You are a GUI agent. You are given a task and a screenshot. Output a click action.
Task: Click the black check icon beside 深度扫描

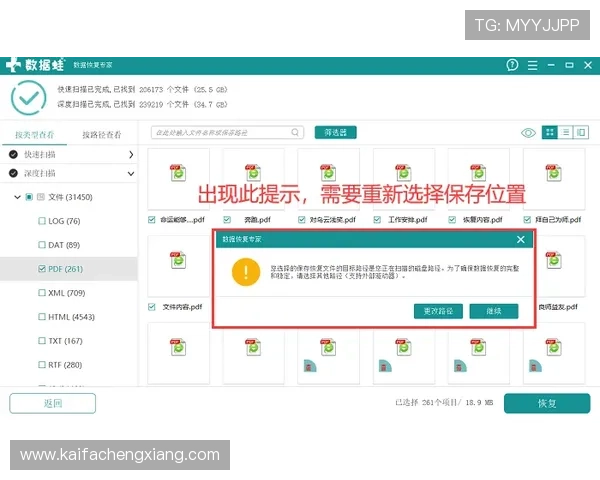pyautogui.click(x=13, y=173)
